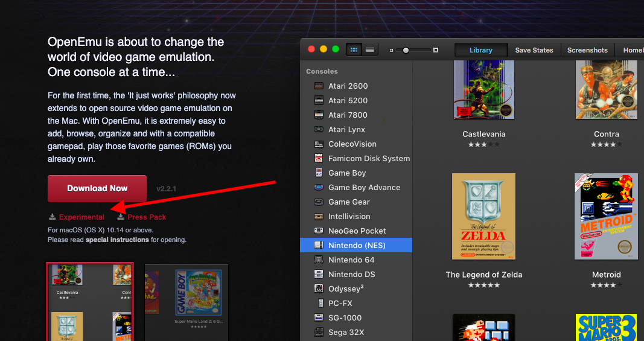Select the NES library screenshot preview thumbnail

90,302
